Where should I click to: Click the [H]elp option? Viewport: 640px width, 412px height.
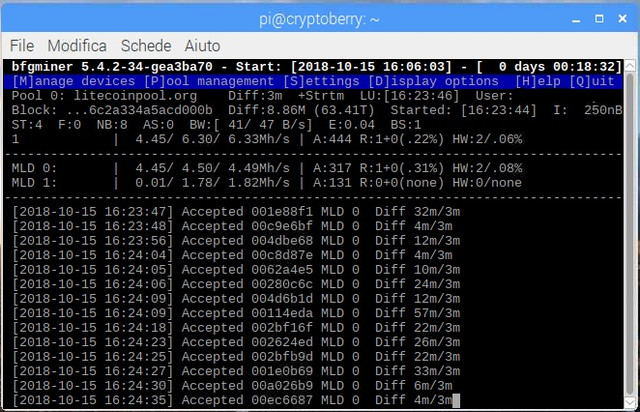538,81
